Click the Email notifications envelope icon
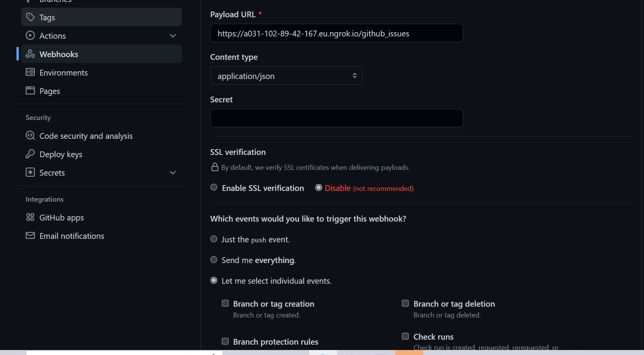Screen dimensions: 644x355 point(30,235)
